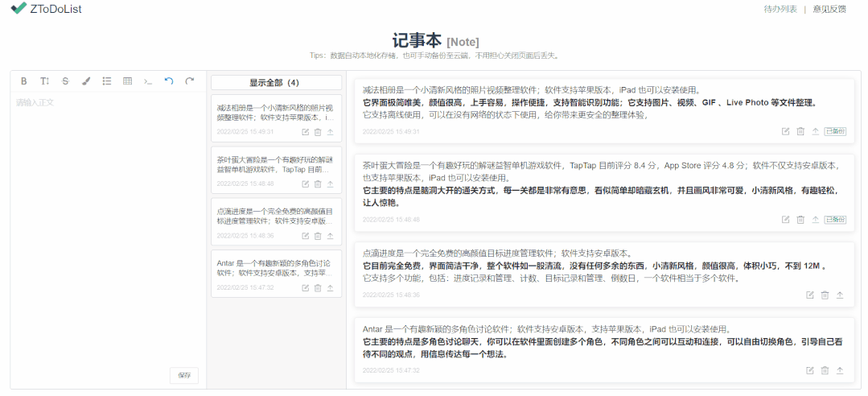
Task: Select the sidebar note starting Antar 是一个有趣新颖
Action: pos(276,274)
